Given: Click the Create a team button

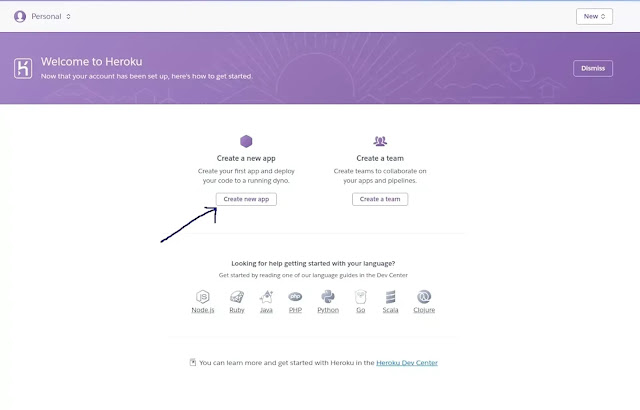Looking at the screenshot, I should pyautogui.click(x=380, y=199).
